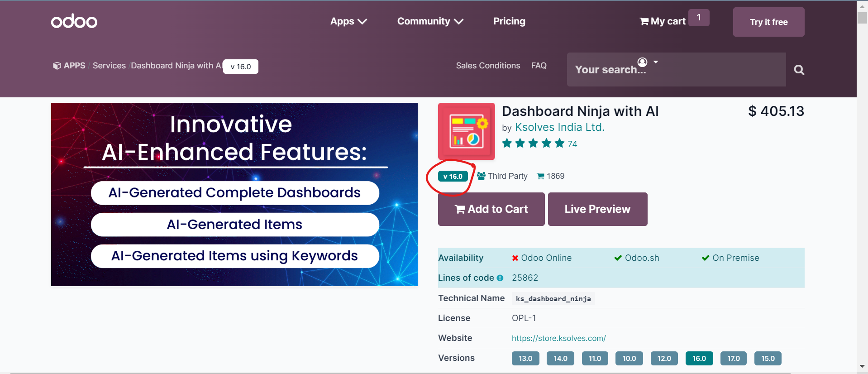
Task: Expand the Community dropdown menu
Action: (430, 21)
